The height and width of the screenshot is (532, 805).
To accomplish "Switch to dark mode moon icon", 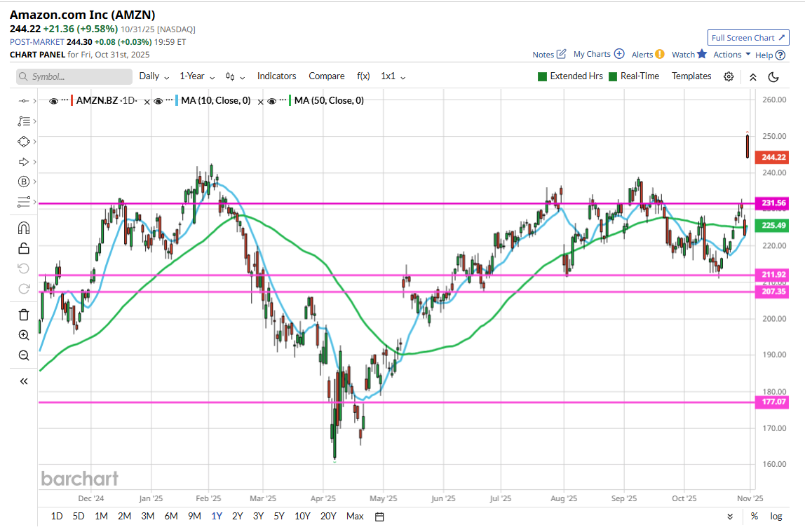I will [x=773, y=76].
